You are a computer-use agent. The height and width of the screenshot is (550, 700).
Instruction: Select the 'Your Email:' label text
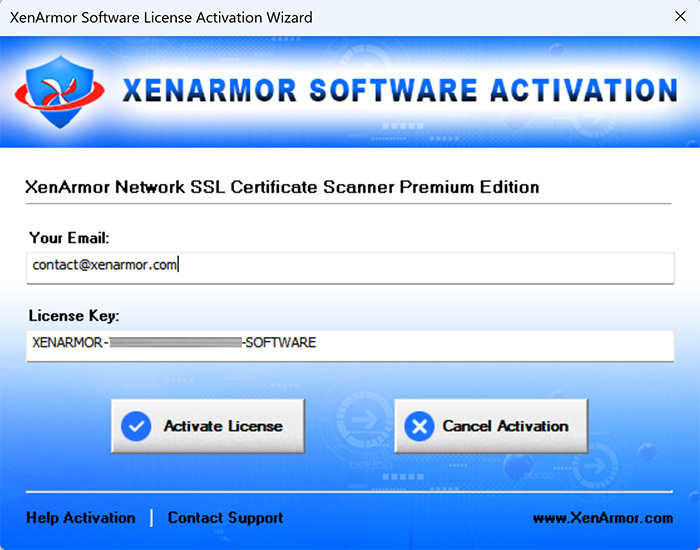pyautogui.click(x=69, y=238)
